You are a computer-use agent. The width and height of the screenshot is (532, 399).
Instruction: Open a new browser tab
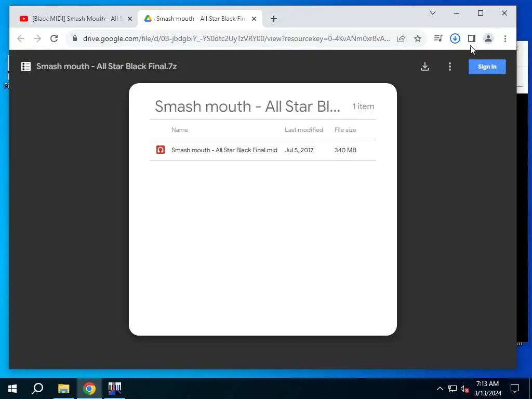(274, 19)
